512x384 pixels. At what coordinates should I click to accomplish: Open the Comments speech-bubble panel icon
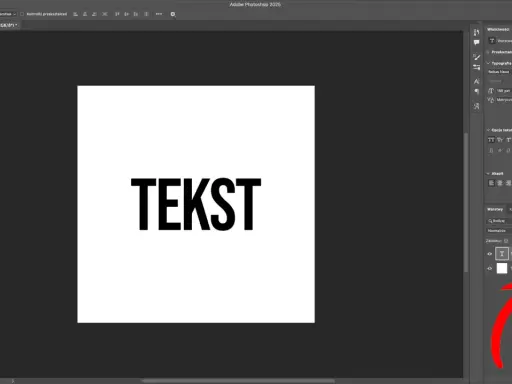coord(476,42)
